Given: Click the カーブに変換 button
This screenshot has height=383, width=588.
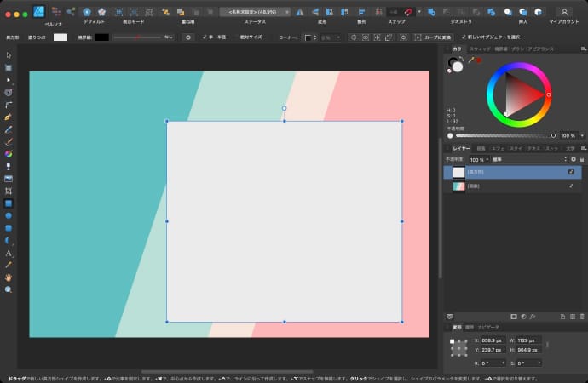Looking at the screenshot, I should click(431, 37).
